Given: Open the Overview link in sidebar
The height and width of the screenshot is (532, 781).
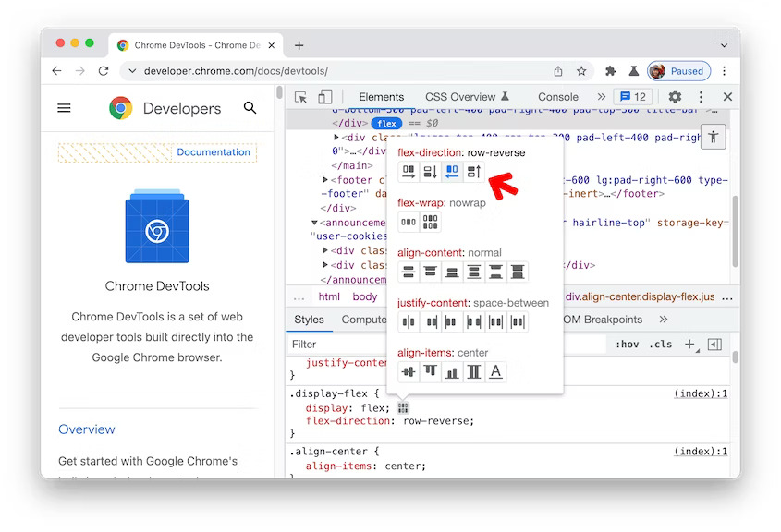Looking at the screenshot, I should pyautogui.click(x=87, y=429).
